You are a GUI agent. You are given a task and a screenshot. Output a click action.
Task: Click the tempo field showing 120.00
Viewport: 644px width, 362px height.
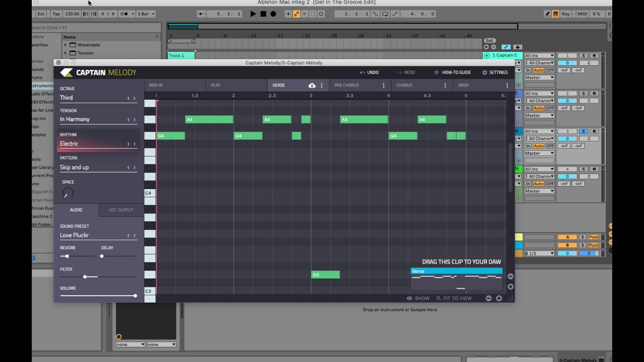click(x=72, y=14)
